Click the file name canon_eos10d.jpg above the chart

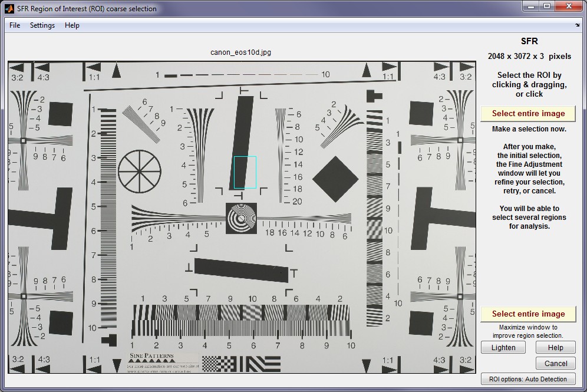coord(240,52)
